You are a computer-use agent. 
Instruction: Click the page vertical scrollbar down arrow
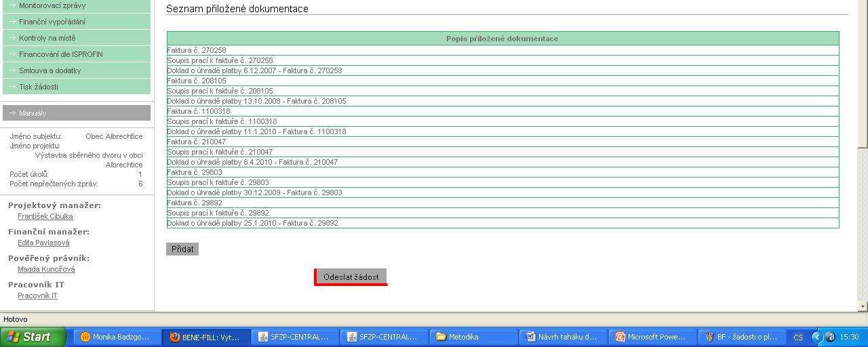click(863, 306)
